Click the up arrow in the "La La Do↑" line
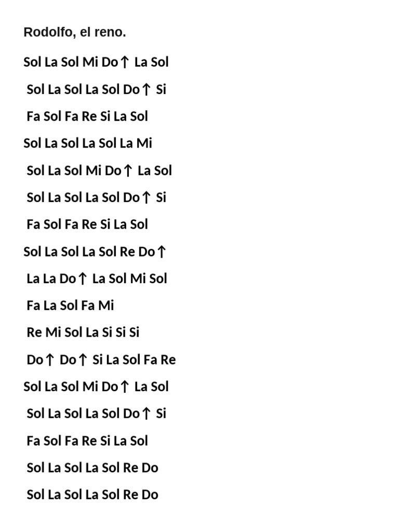Viewport: 399px width, 532px height. coord(82,278)
